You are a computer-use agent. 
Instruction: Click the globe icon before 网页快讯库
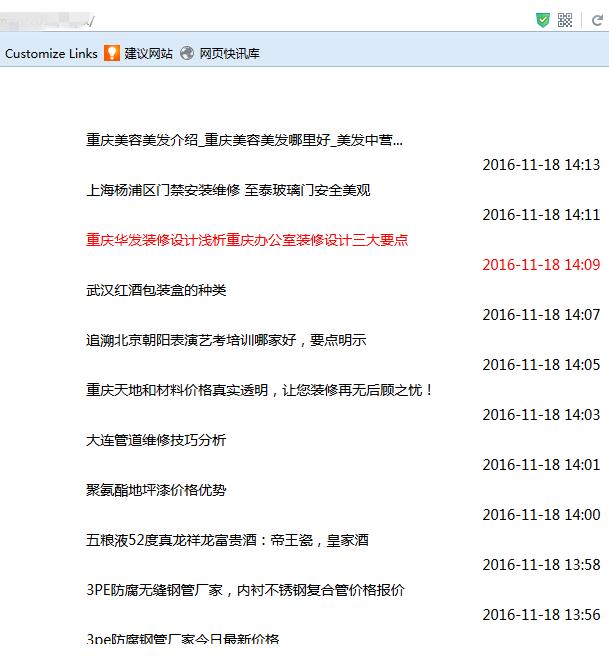point(187,53)
